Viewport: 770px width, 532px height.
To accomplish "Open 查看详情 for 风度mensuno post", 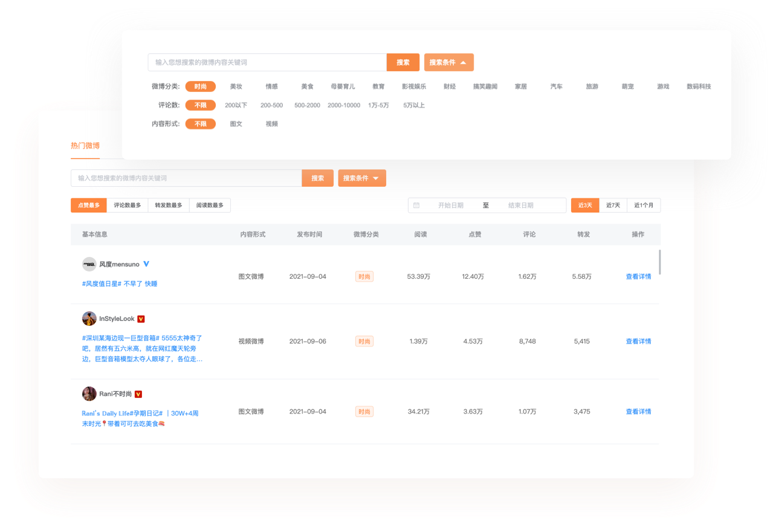I will pos(638,276).
